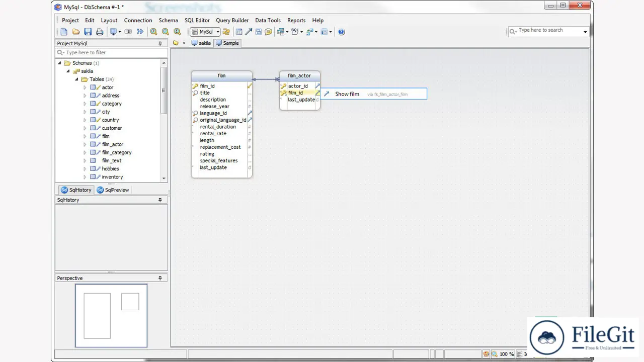
Task: Open the Connection menu
Action: point(138,20)
